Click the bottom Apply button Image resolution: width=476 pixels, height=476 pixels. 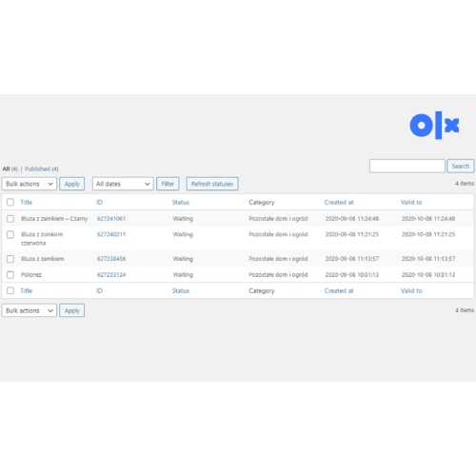point(72,310)
